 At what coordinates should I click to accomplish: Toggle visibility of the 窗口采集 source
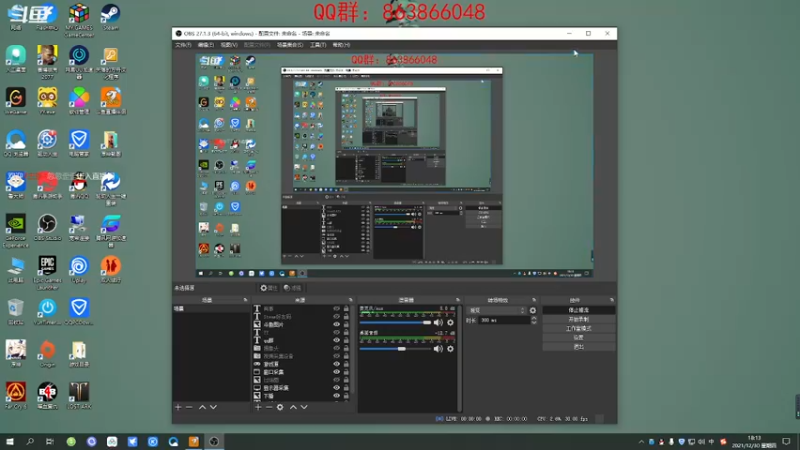pyautogui.click(x=336, y=372)
